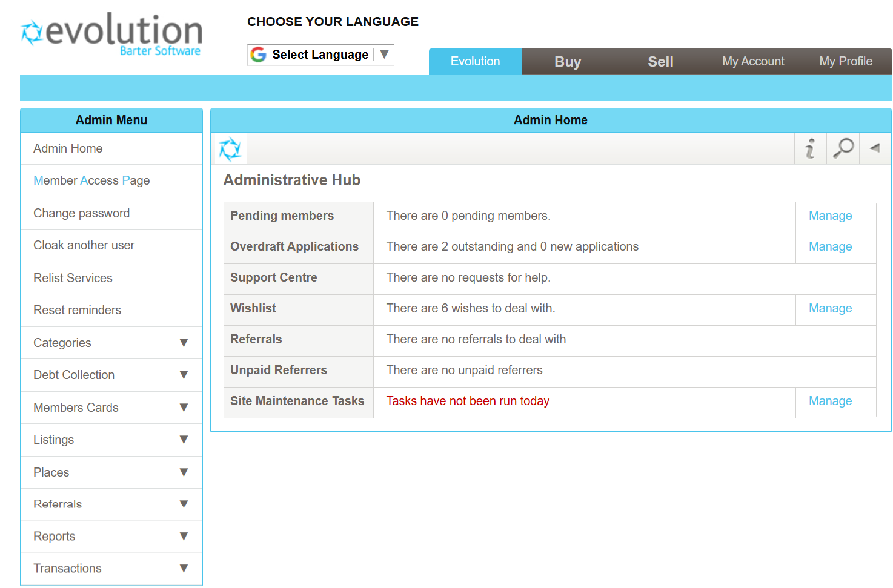Manage Site Maintenance Tasks
This screenshot has width=893, height=588.
830,401
